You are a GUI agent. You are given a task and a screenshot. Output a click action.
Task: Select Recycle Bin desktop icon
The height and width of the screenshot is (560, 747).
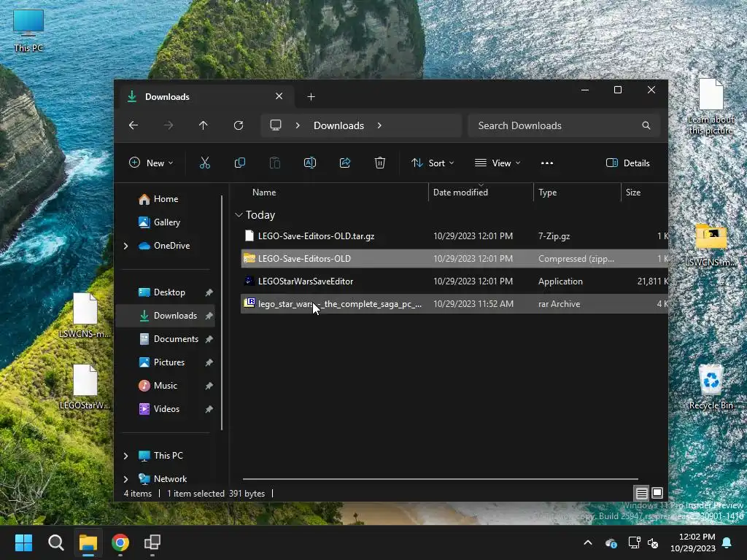click(x=711, y=387)
